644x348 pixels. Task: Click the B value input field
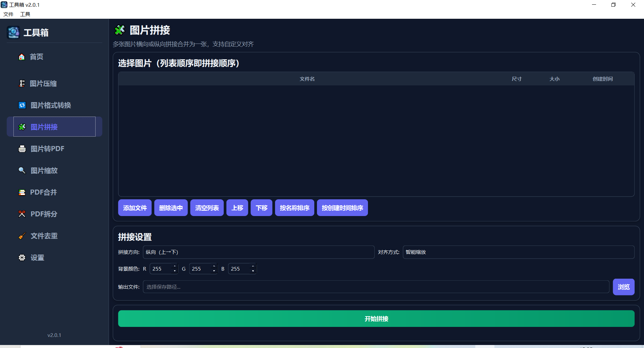(x=239, y=269)
